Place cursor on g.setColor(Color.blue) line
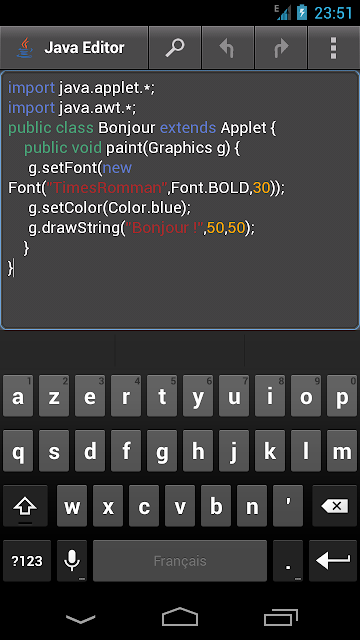 coord(109,208)
